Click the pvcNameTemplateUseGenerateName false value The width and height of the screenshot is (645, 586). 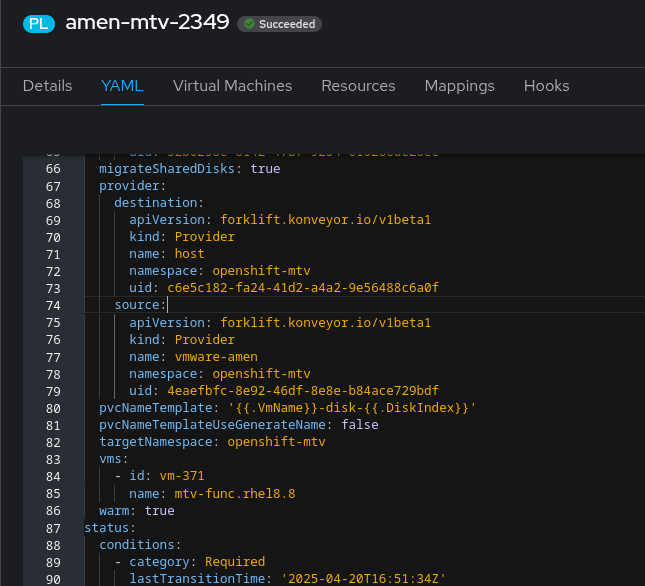[x=360, y=425]
